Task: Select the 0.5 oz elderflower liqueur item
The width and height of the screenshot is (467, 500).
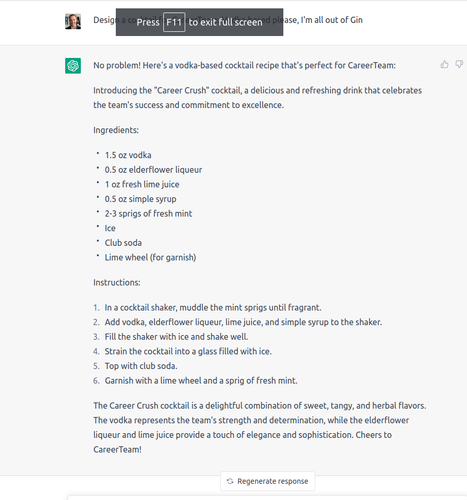Action: 153,170
